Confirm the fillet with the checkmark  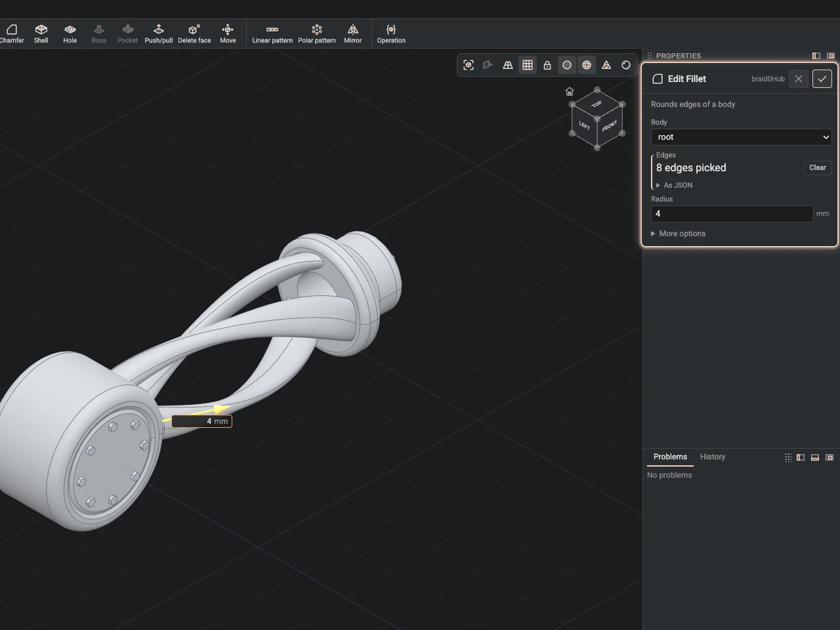[x=822, y=79]
